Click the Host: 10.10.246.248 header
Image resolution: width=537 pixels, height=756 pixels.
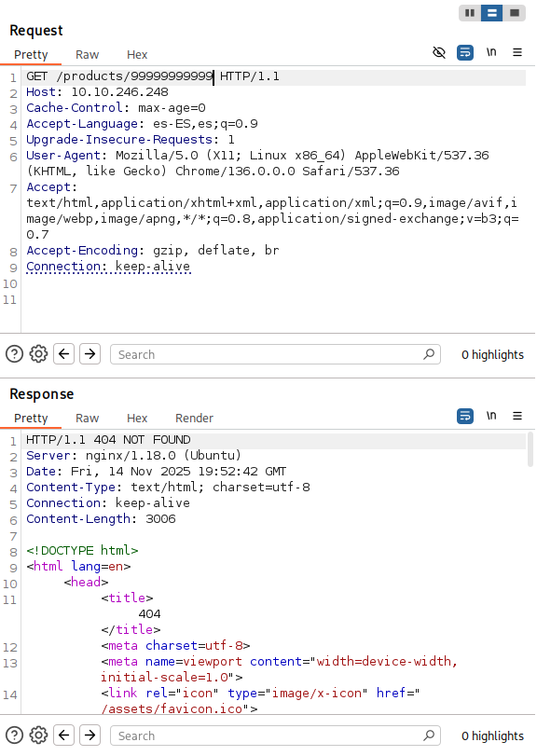tap(97, 92)
